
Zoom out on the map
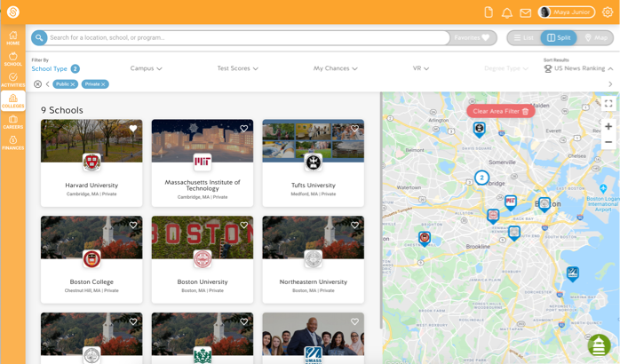click(608, 142)
